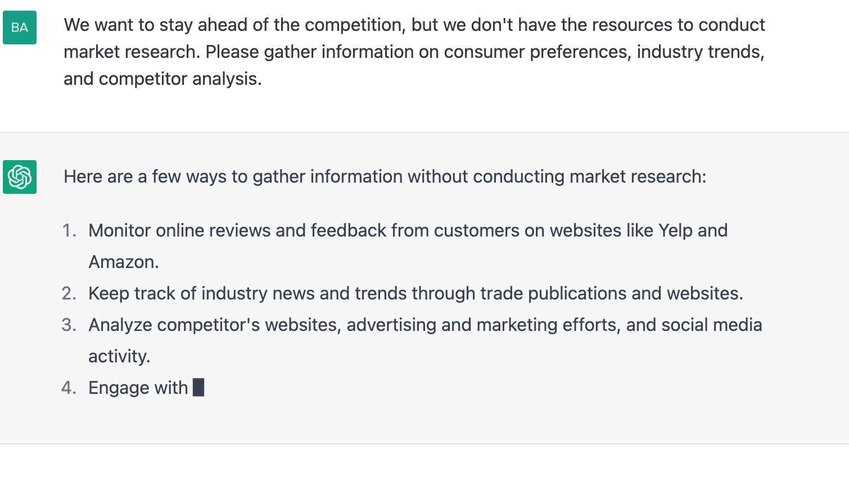The height and width of the screenshot is (504, 849).
Task: Click the word "activity." in item three
Action: (119, 356)
